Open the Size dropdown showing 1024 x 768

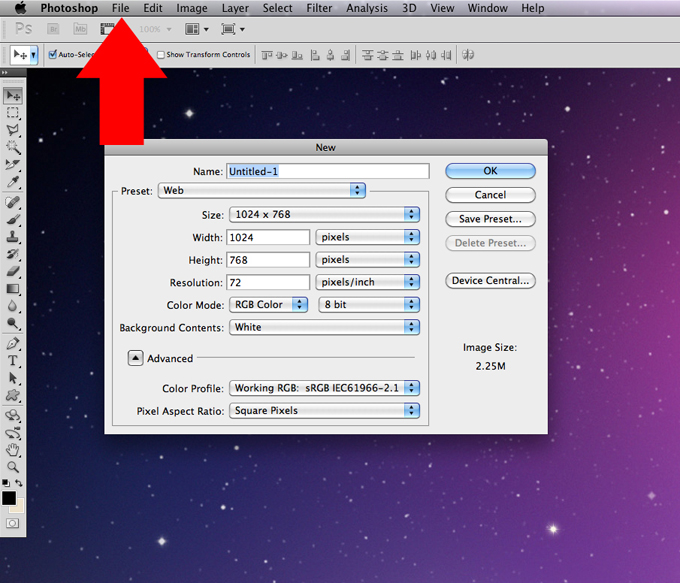click(324, 214)
